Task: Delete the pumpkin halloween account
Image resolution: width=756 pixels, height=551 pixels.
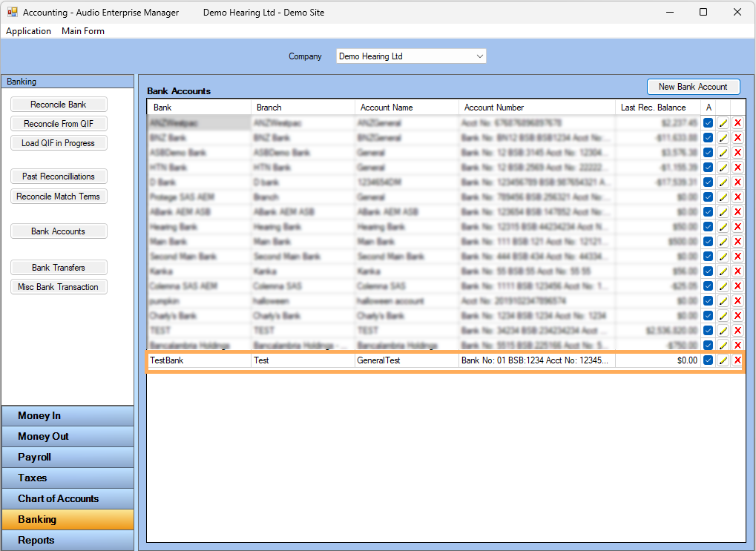Action: (737, 301)
